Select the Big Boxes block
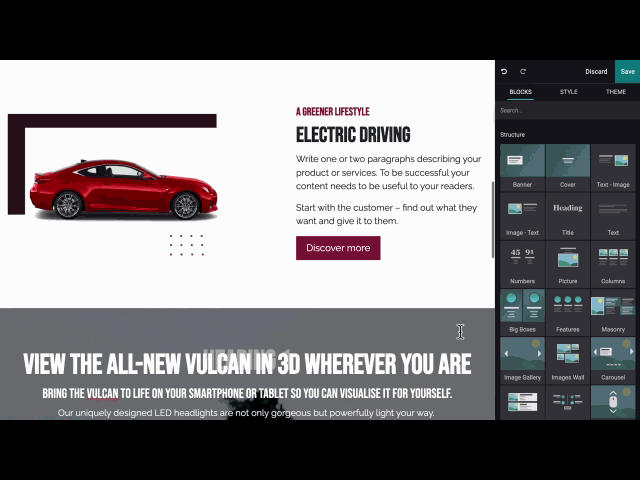The width and height of the screenshot is (640, 480). (522, 310)
